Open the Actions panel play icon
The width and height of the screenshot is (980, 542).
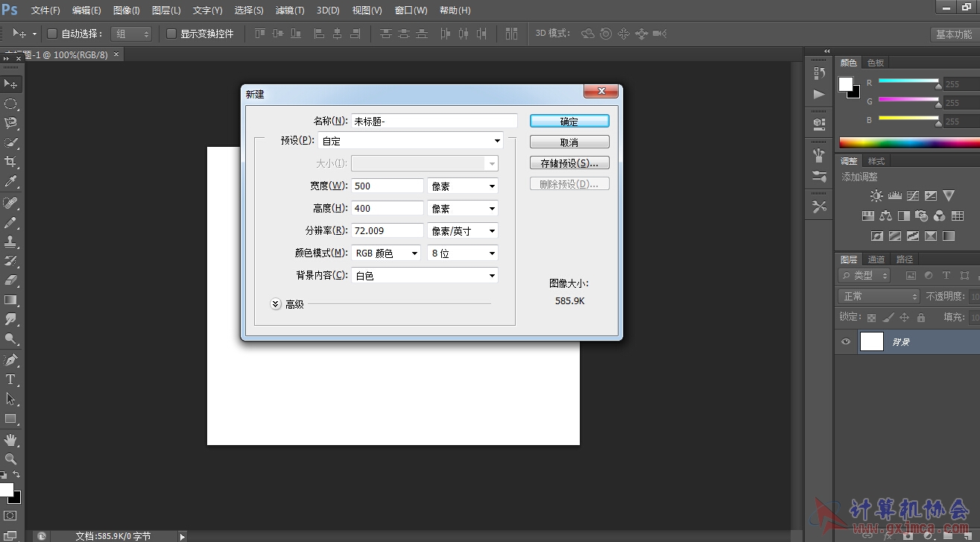[820, 94]
